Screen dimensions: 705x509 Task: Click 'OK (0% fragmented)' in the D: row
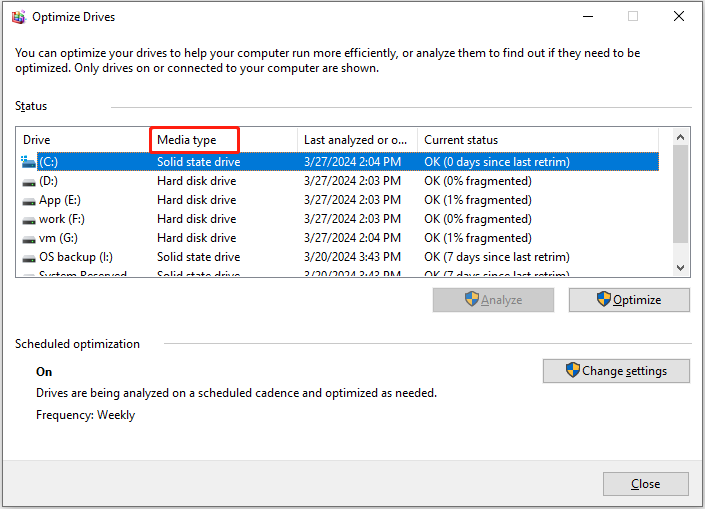click(x=478, y=181)
